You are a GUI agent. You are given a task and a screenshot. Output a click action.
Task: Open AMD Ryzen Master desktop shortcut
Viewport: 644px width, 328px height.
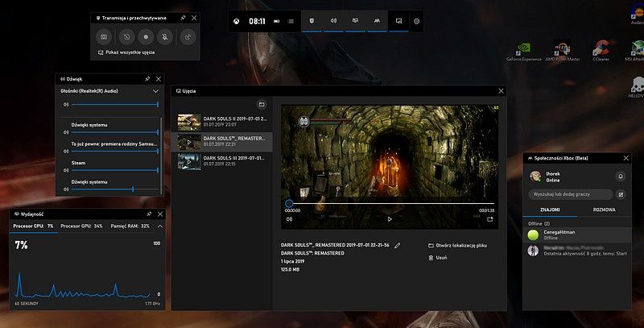pos(563,51)
